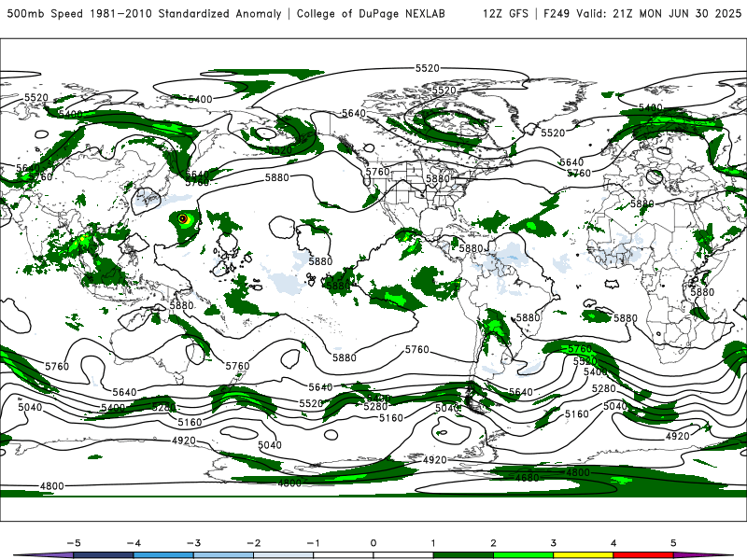Click the yellow legend segment between 3 and 4
Screen dimensions: 747x560
tap(583, 555)
